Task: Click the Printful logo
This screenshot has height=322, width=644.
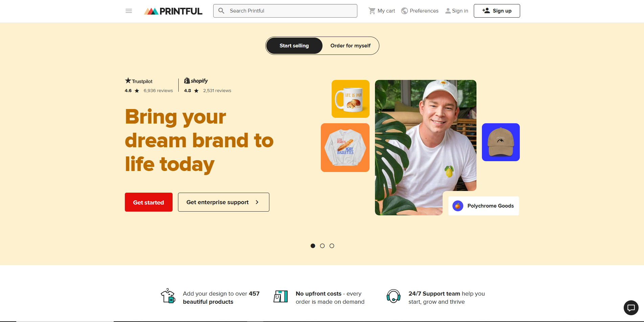Action: pos(173,11)
